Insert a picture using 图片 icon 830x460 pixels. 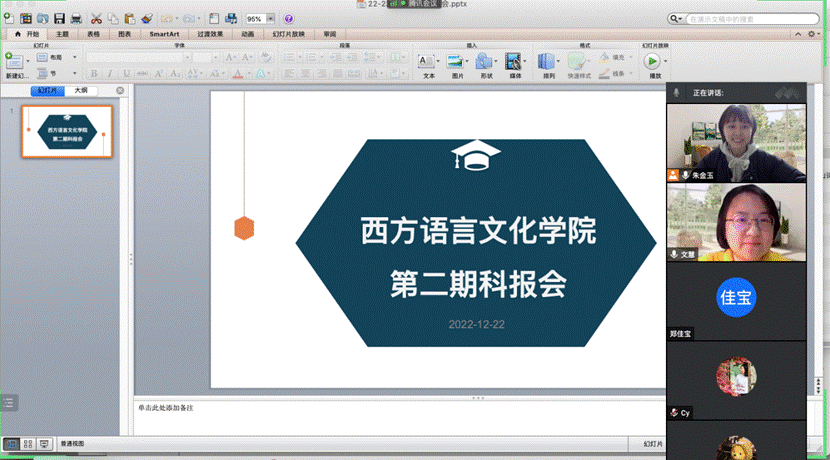click(457, 62)
